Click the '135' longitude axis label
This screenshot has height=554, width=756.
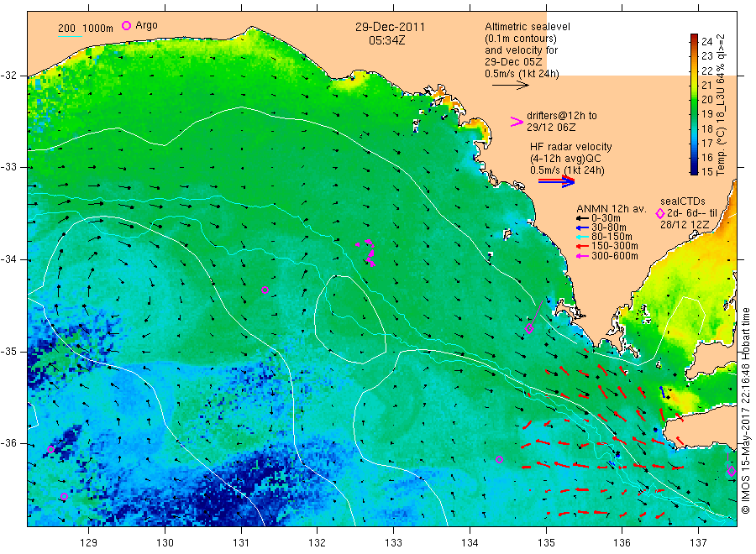click(x=546, y=543)
